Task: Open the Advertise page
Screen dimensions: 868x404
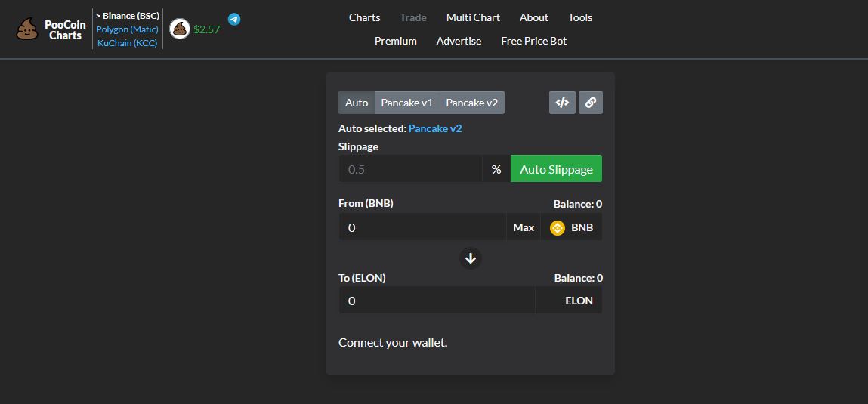Action: click(459, 41)
